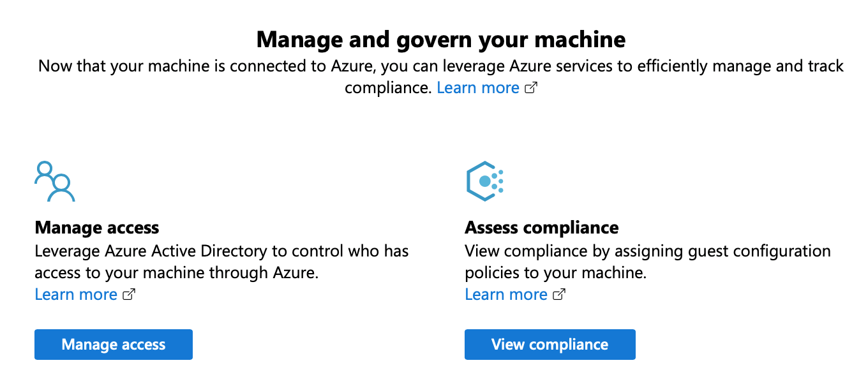Click the hexagon Assess compliance icon

pos(485,181)
